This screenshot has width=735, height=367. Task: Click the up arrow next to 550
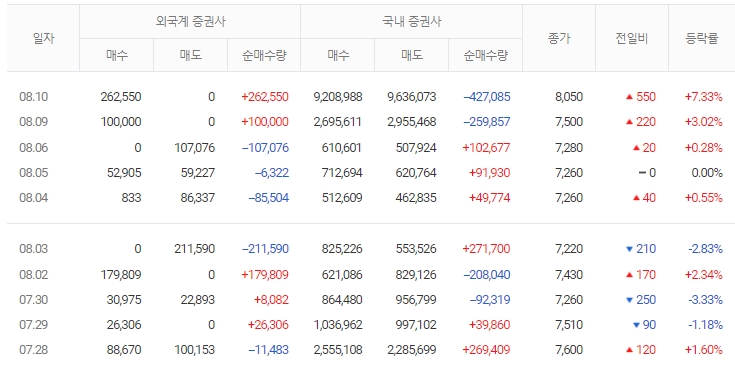pyautogui.click(x=630, y=97)
